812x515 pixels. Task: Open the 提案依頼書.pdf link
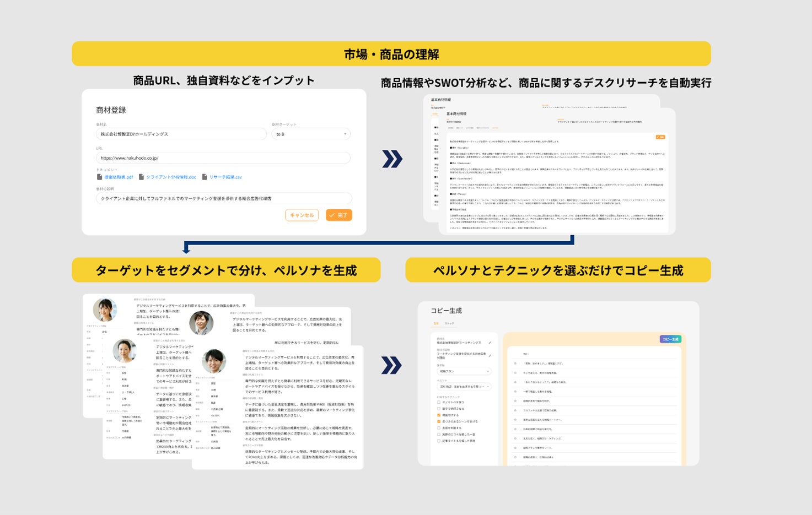(119, 177)
